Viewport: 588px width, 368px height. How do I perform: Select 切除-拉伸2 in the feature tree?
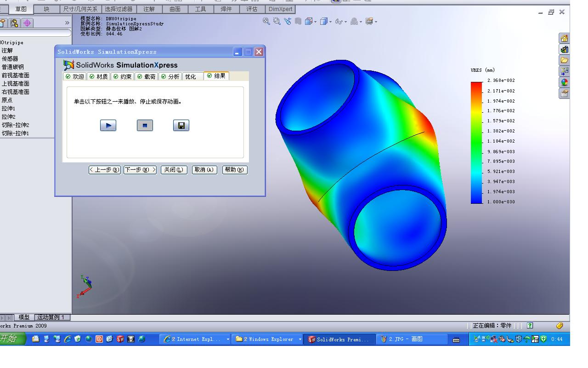[x=15, y=125]
